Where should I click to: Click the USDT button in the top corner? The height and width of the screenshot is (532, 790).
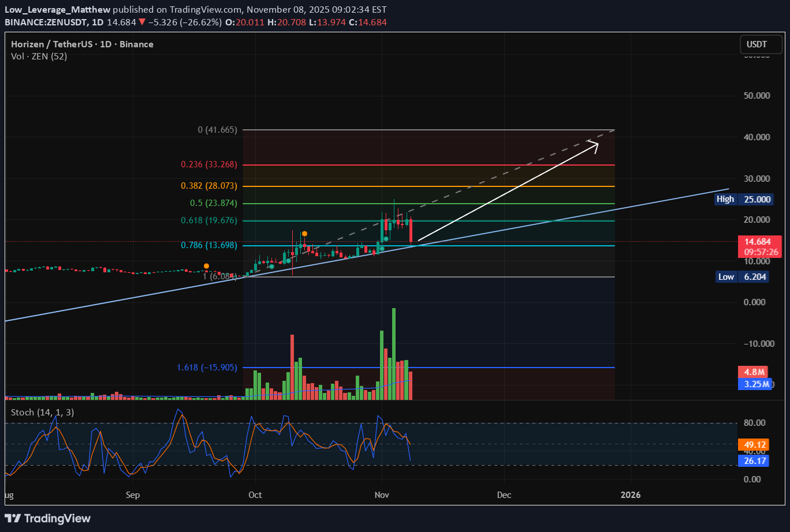[x=761, y=44]
